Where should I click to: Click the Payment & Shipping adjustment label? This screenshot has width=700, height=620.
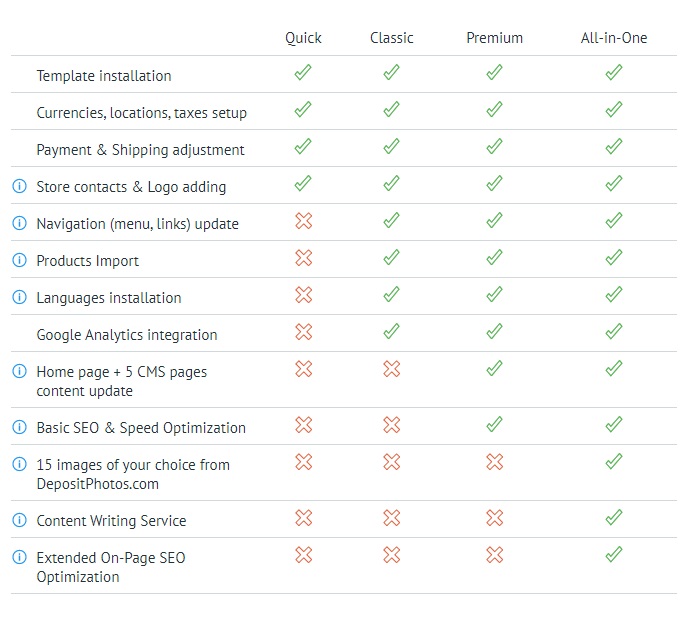coord(140,150)
